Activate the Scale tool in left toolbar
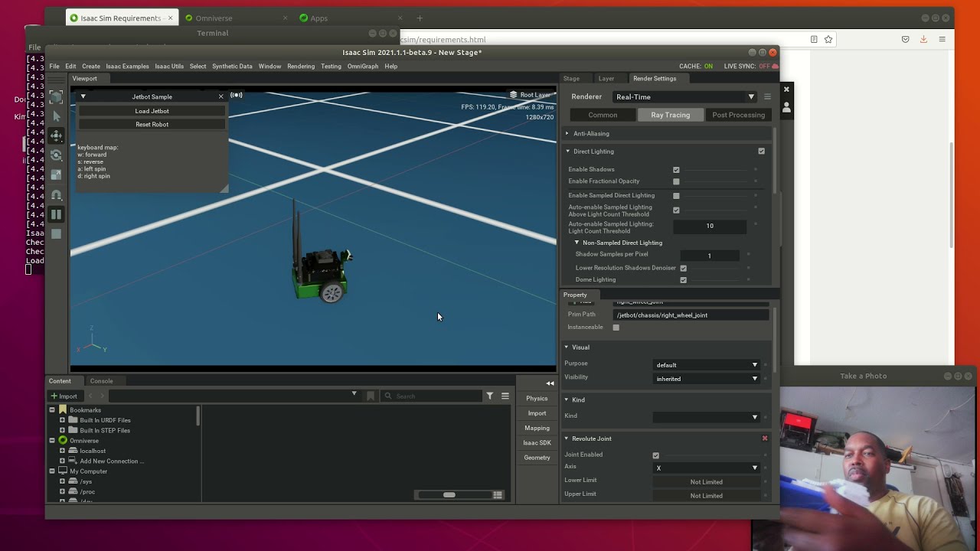This screenshot has width=980, height=551. tap(56, 175)
